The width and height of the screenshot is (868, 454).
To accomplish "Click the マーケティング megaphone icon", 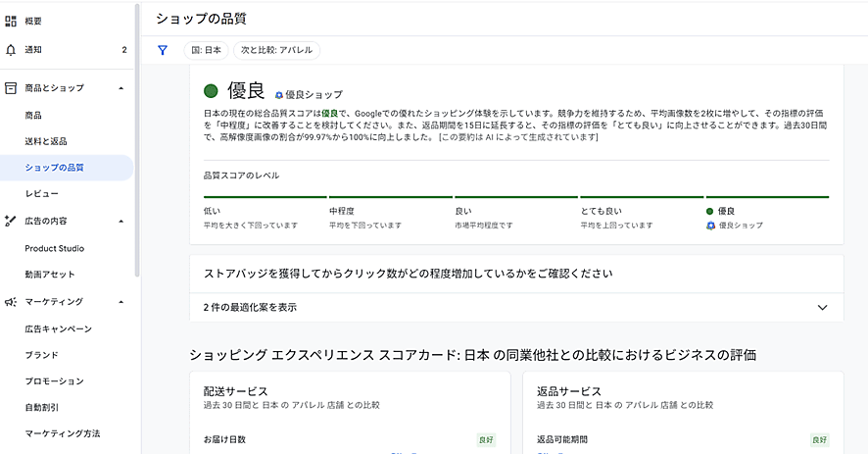I will click(x=11, y=302).
